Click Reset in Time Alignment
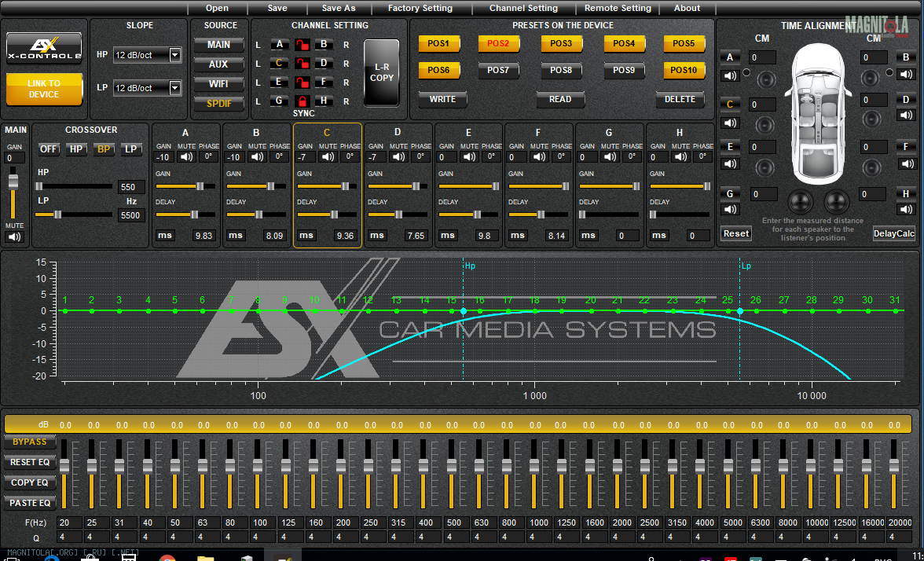This screenshot has height=561, width=924. [736, 233]
